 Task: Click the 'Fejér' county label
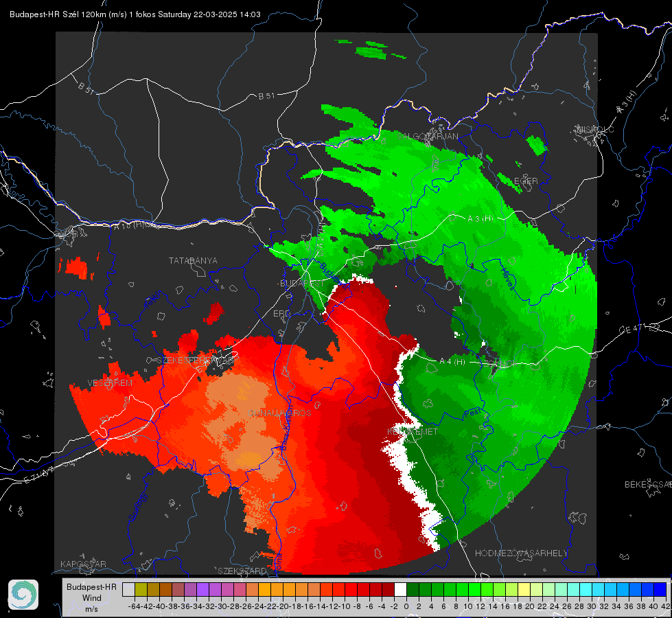153,299
